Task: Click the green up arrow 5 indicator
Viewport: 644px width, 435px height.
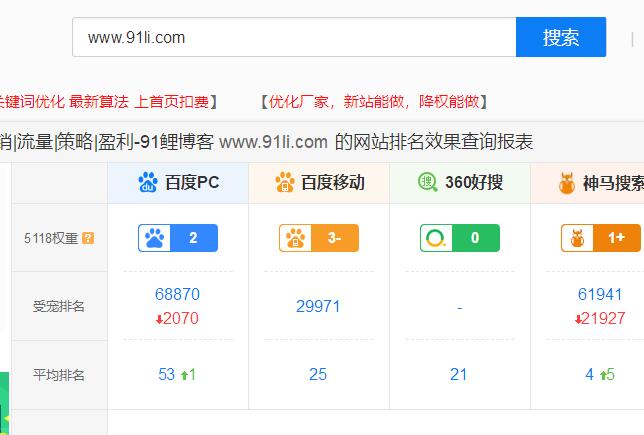Action: tap(607, 375)
